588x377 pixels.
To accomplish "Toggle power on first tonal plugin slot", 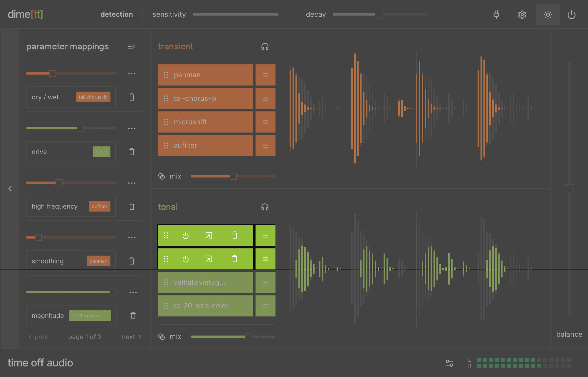I will tap(185, 236).
